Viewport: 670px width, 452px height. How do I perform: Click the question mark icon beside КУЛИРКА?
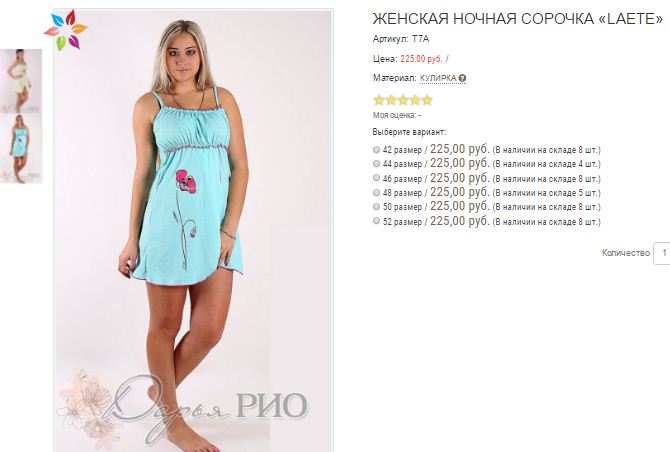(462, 79)
